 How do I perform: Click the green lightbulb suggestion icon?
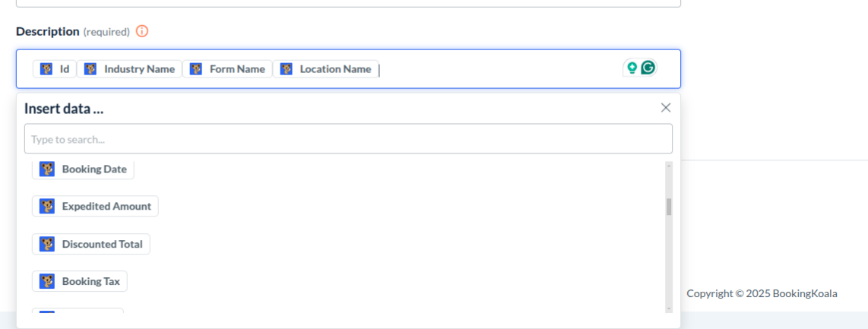tap(632, 68)
